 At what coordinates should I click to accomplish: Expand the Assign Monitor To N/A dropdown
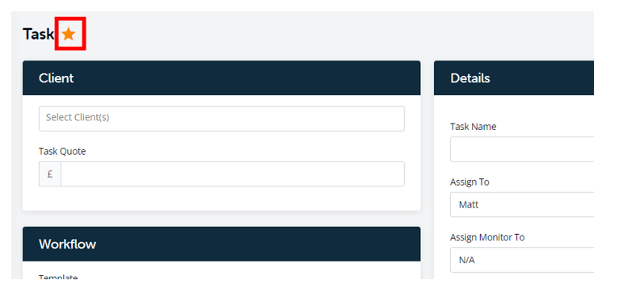(522, 260)
